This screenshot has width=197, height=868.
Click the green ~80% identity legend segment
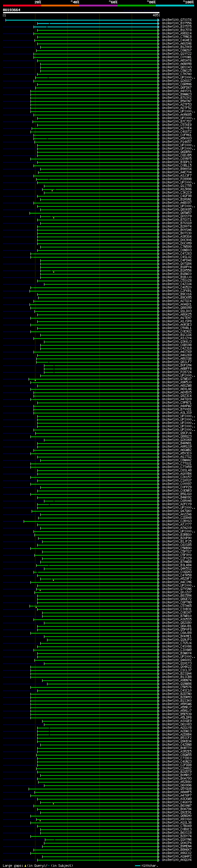[137, 6]
